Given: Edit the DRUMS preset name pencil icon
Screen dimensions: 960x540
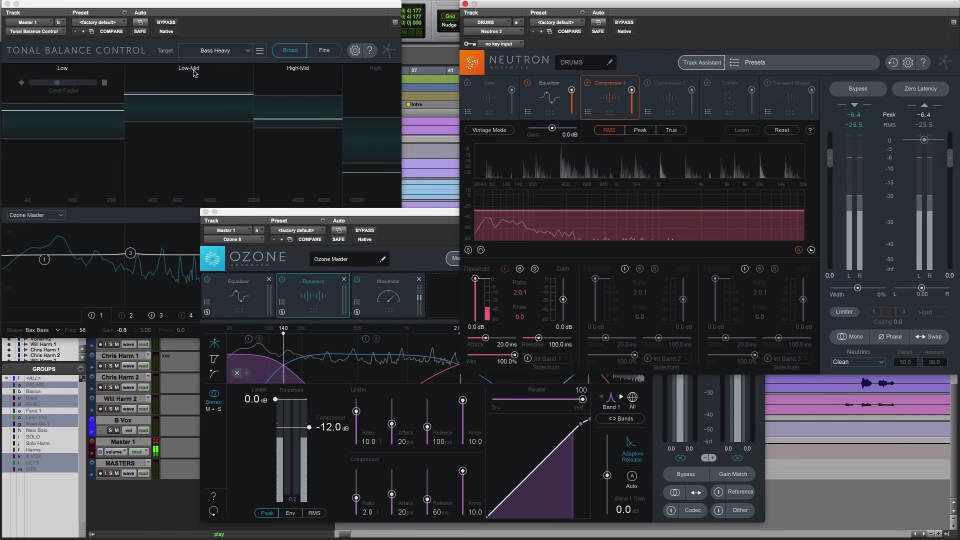Looking at the screenshot, I should pyautogui.click(x=610, y=62).
